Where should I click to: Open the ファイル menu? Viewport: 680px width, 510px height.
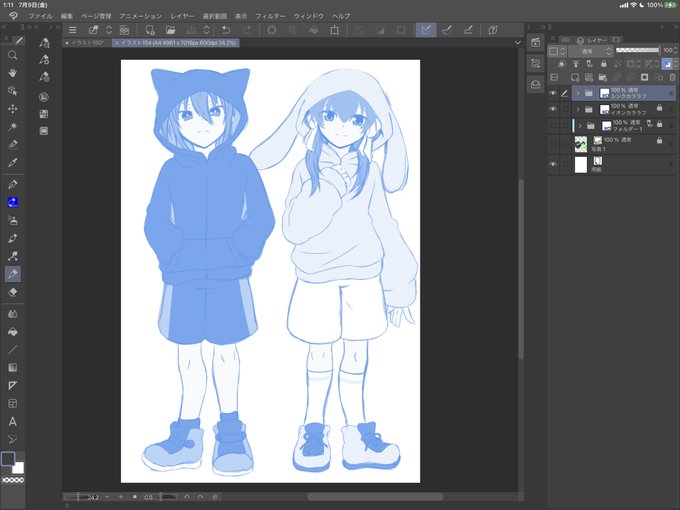tap(40, 16)
